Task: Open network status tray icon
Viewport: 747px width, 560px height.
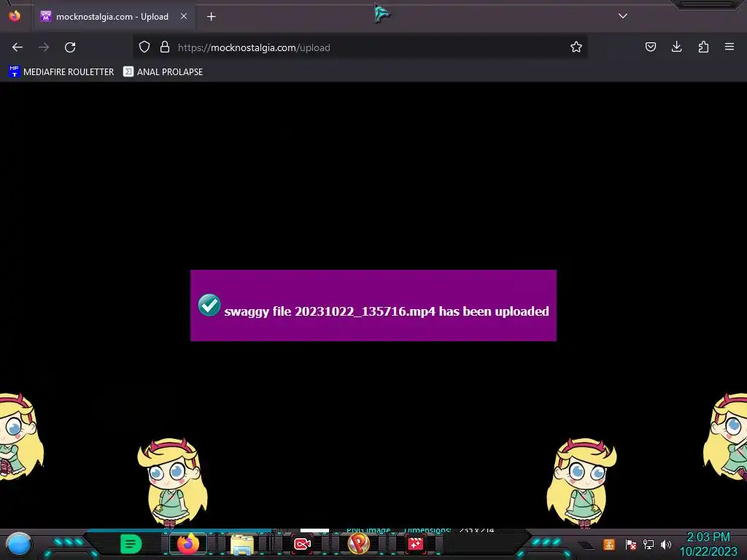Action: coord(649,544)
